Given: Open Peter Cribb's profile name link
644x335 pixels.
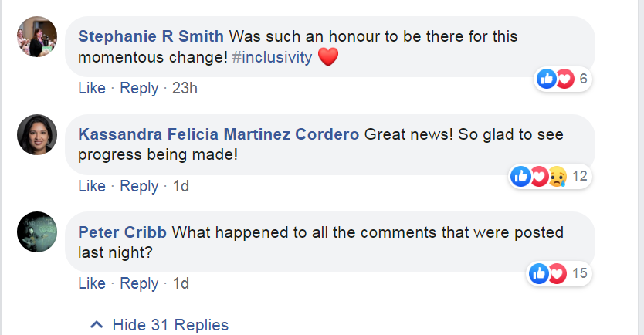Looking at the screenshot, I should tap(123, 232).
